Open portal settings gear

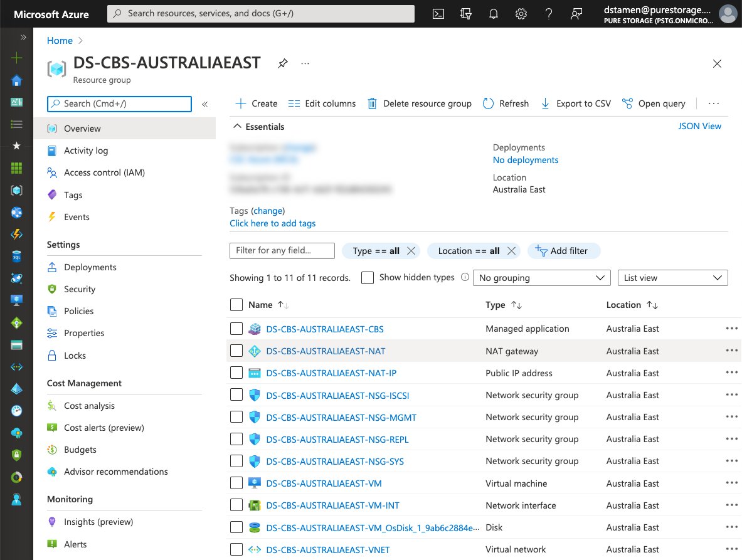[521, 14]
